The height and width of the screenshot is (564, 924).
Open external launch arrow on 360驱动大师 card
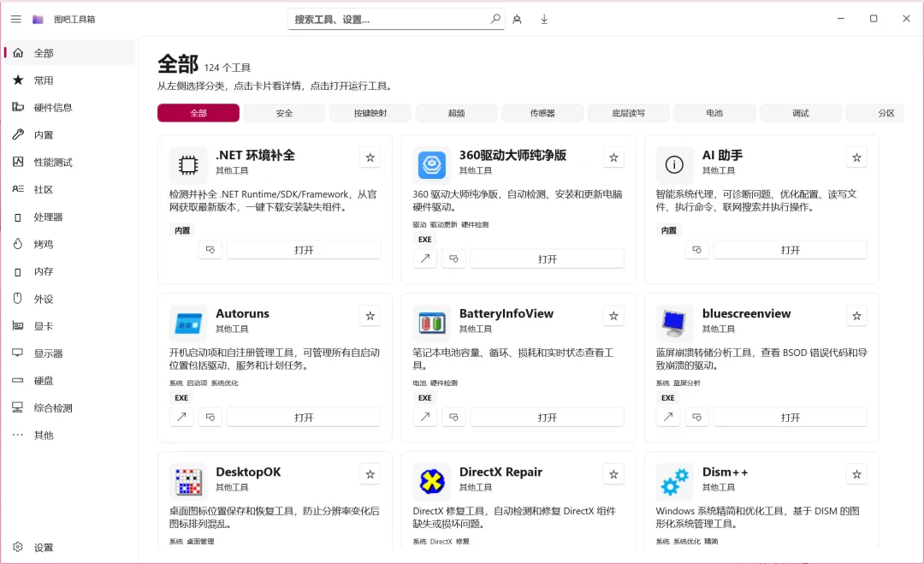425,258
